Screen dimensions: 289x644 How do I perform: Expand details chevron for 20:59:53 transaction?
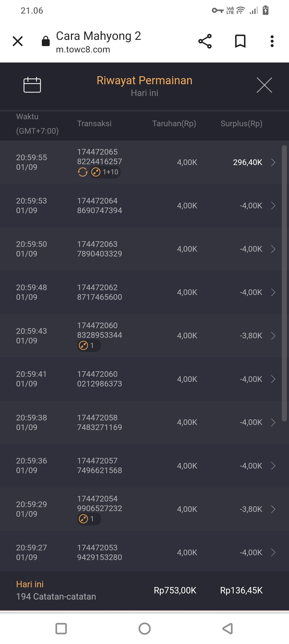pyautogui.click(x=273, y=206)
